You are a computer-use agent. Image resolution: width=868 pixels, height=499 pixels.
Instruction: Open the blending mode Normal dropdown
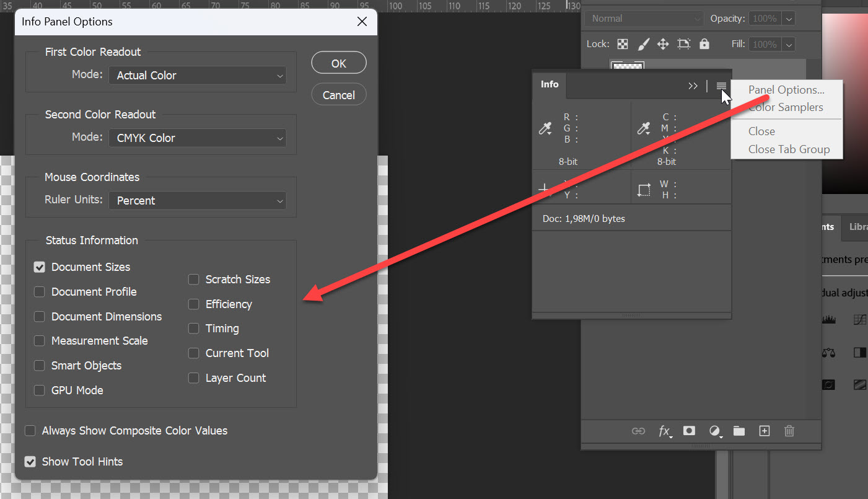click(643, 18)
